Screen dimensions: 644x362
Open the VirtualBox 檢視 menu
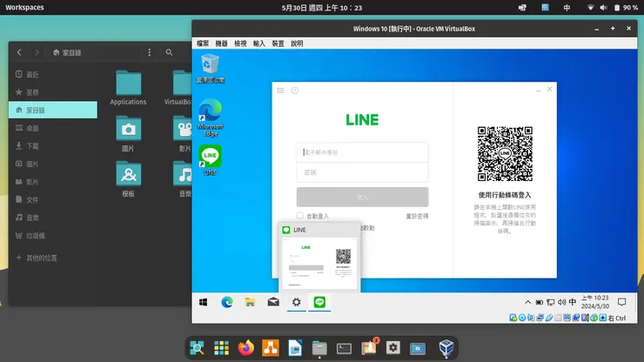pyautogui.click(x=240, y=44)
